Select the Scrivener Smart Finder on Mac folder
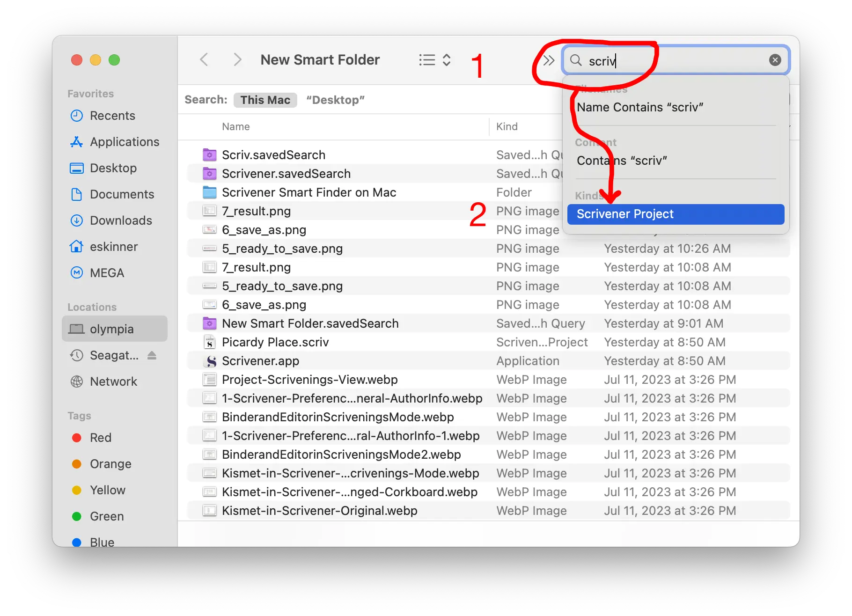 [x=309, y=192]
